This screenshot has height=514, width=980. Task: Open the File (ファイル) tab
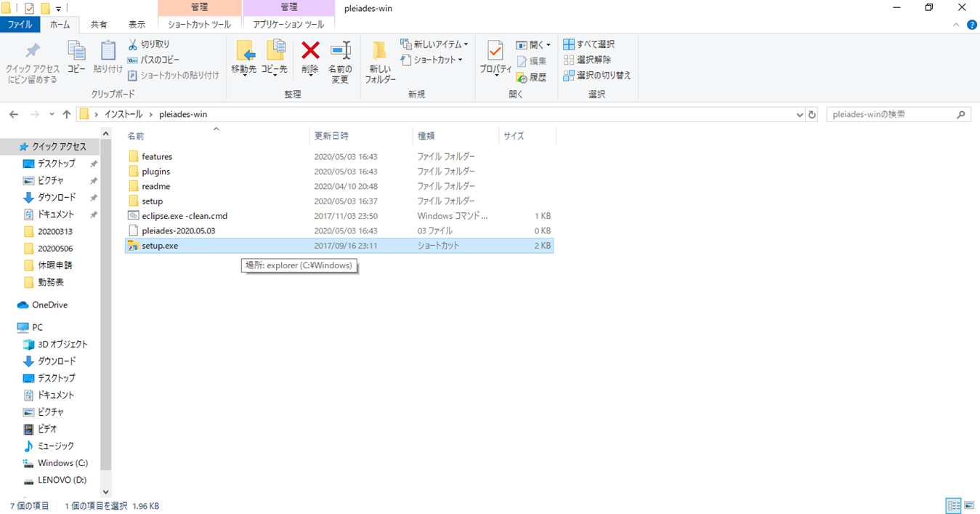click(20, 24)
